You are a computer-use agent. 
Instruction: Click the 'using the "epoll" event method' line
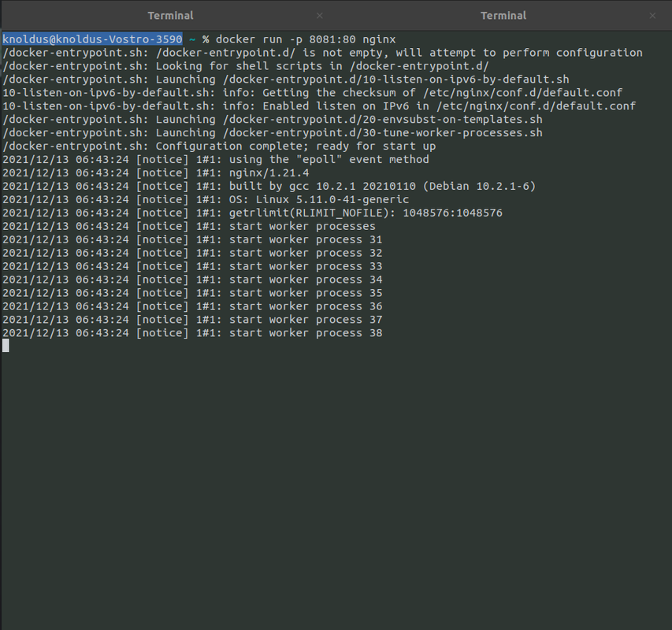point(216,159)
